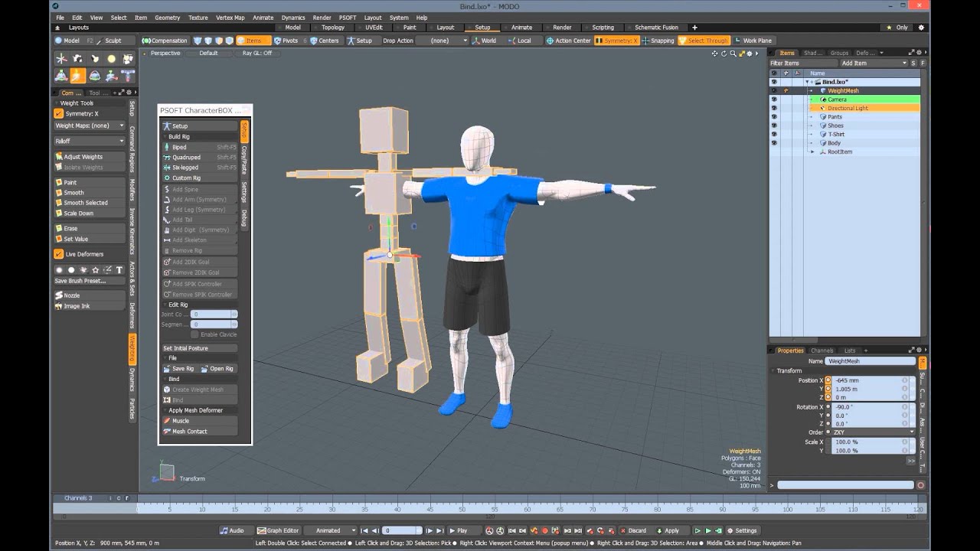Open the Vertex Map menu
Viewport: 980px width, 551px height.
230,18
